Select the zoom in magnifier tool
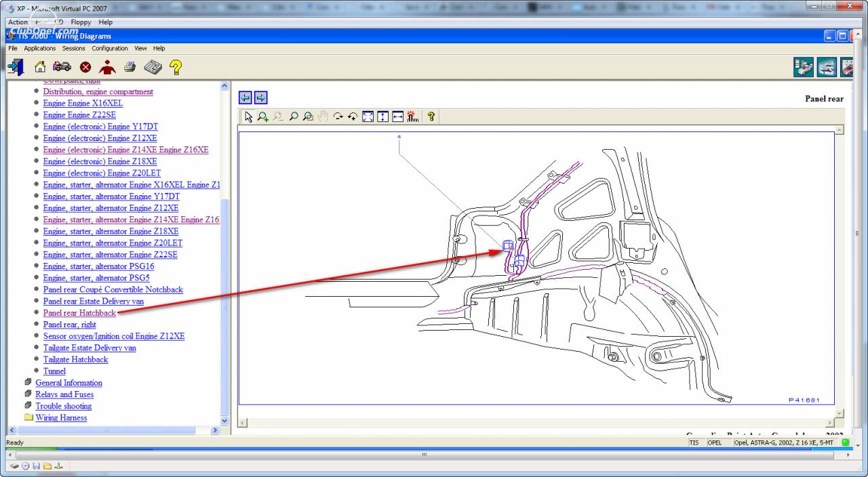The width and height of the screenshot is (868, 477). 263,117
